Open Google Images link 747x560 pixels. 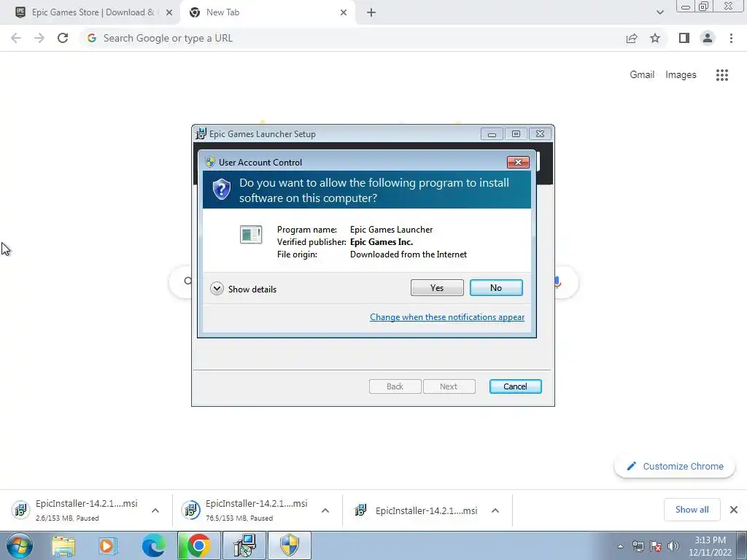coord(681,75)
